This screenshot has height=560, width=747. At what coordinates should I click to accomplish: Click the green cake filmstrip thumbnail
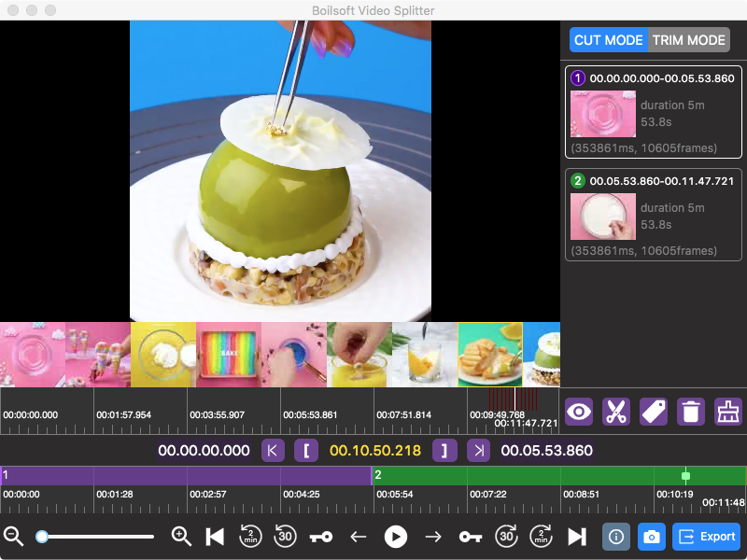click(542, 355)
